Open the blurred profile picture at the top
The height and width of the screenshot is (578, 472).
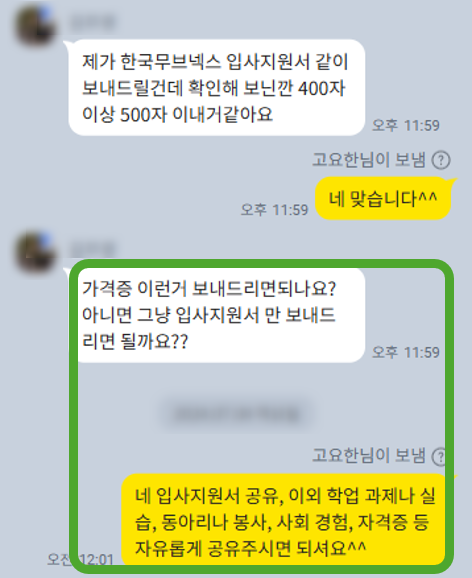coord(35,26)
